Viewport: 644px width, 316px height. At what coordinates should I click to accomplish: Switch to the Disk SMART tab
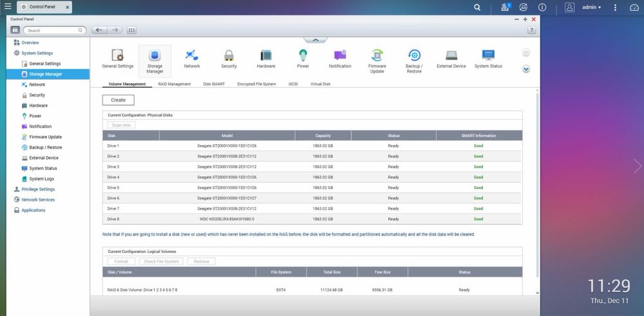(214, 84)
